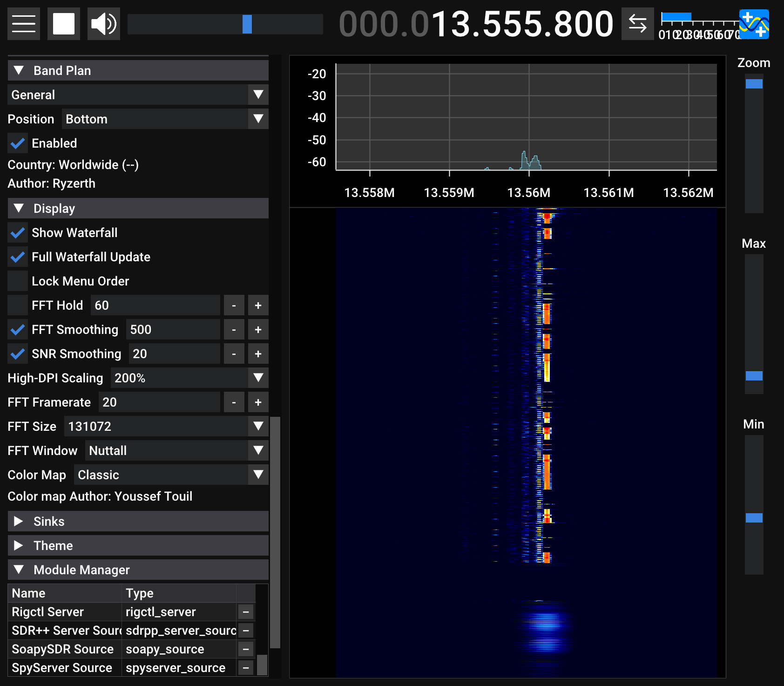Click the module list scrollbar thumb
The width and height of the screenshot is (784, 686).
click(263, 665)
